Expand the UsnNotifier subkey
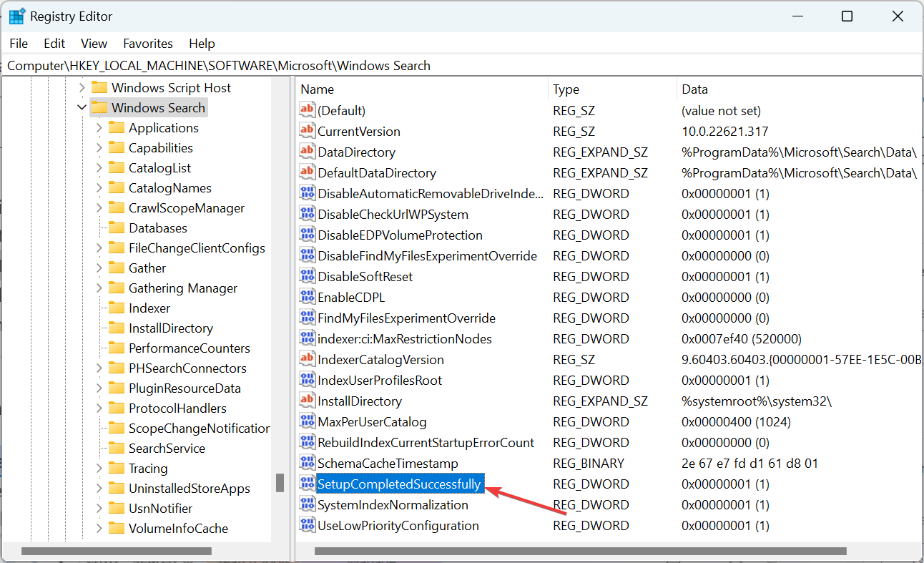This screenshot has height=563, width=924. click(x=99, y=508)
